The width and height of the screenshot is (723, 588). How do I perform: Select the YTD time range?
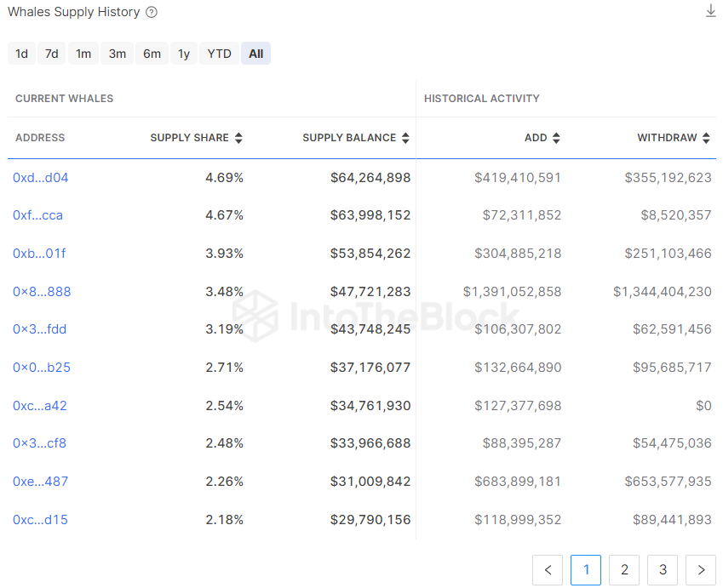pos(219,54)
